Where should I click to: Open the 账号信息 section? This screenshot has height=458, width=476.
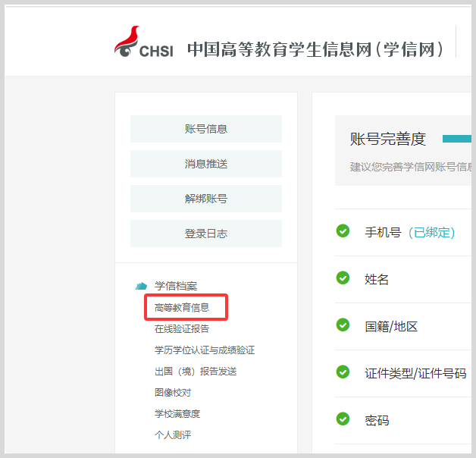pyautogui.click(x=206, y=129)
